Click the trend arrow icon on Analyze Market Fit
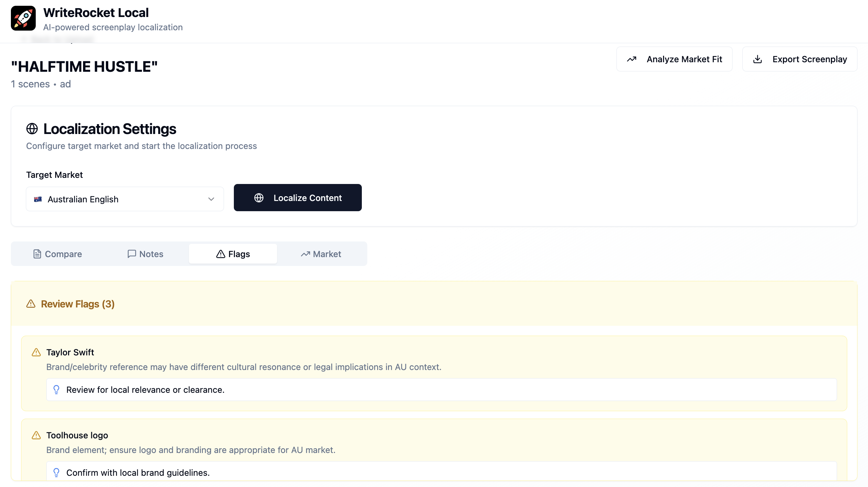 click(x=632, y=59)
